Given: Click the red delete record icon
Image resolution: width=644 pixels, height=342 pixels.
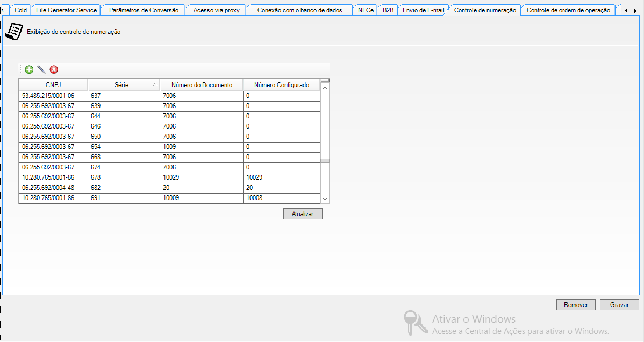Looking at the screenshot, I should pyautogui.click(x=54, y=69).
